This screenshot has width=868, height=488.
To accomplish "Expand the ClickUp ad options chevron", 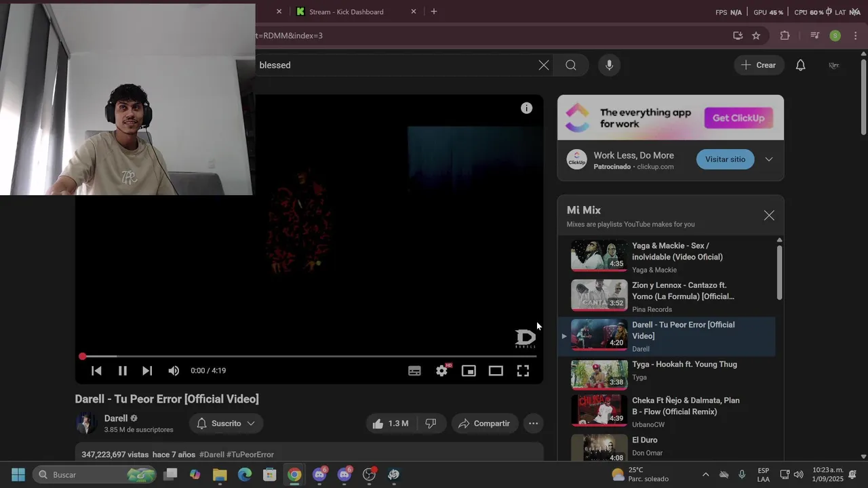I will pyautogui.click(x=769, y=159).
